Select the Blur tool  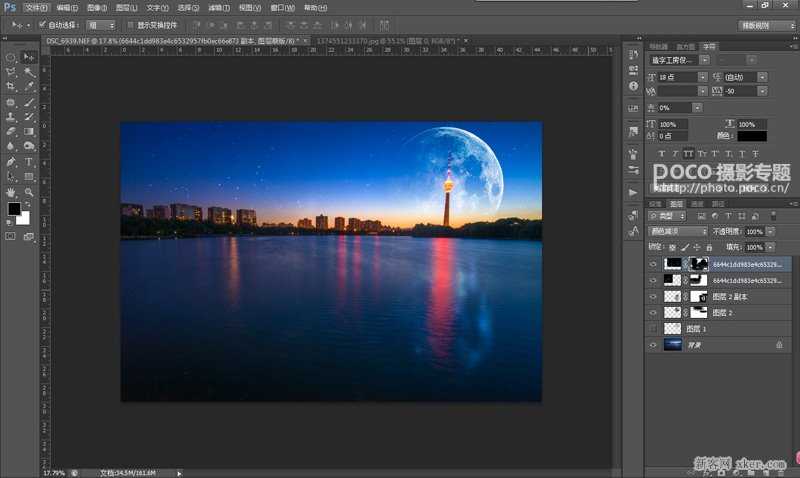[11, 146]
